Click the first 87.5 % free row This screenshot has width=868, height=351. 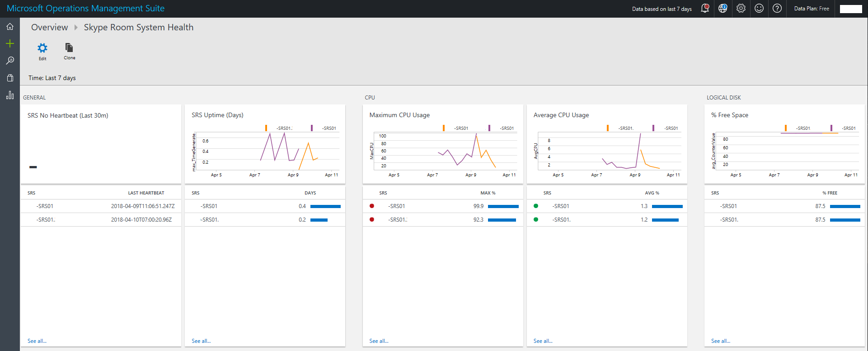784,206
